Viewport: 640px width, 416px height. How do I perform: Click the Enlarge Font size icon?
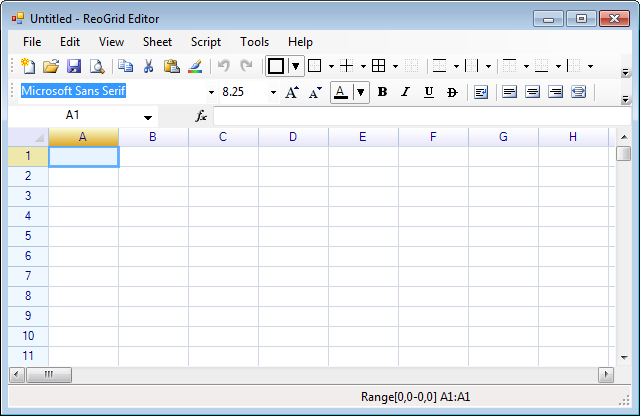tap(291, 92)
